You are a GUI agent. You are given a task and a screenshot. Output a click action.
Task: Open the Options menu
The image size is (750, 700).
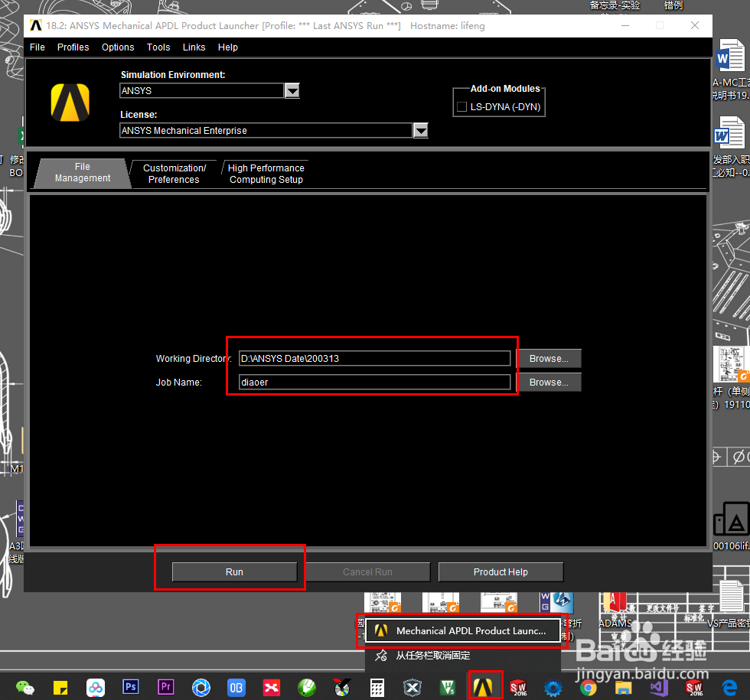[x=118, y=47]
